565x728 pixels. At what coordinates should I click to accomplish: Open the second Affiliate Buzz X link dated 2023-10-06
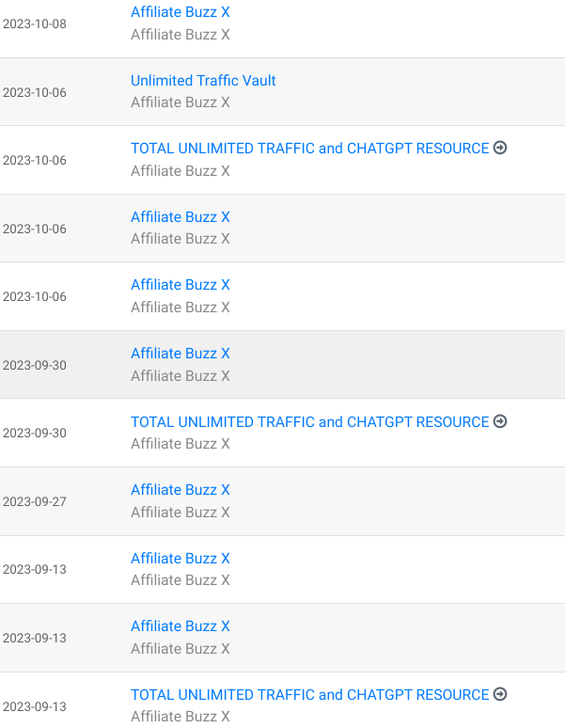pos(180,285)
